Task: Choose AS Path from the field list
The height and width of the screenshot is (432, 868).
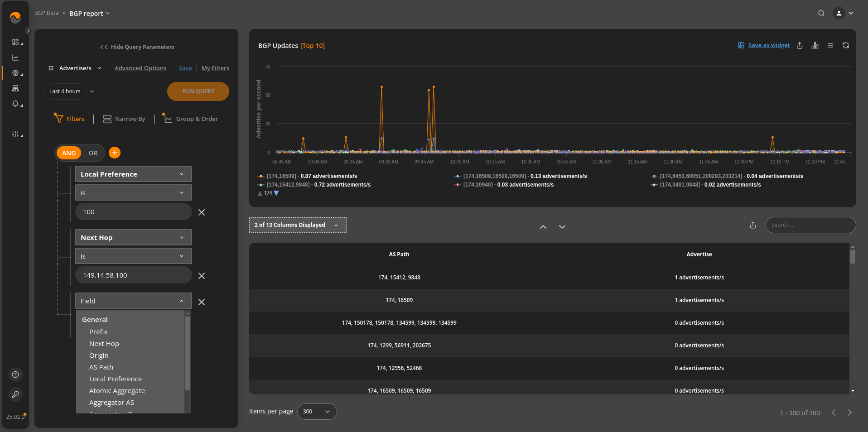Action: tap(101, 367)
